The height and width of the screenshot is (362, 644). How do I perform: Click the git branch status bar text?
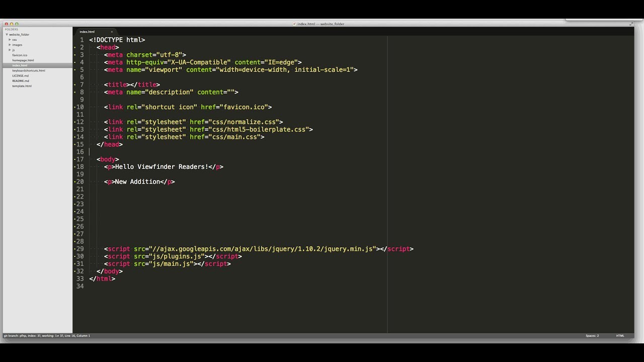47,335
